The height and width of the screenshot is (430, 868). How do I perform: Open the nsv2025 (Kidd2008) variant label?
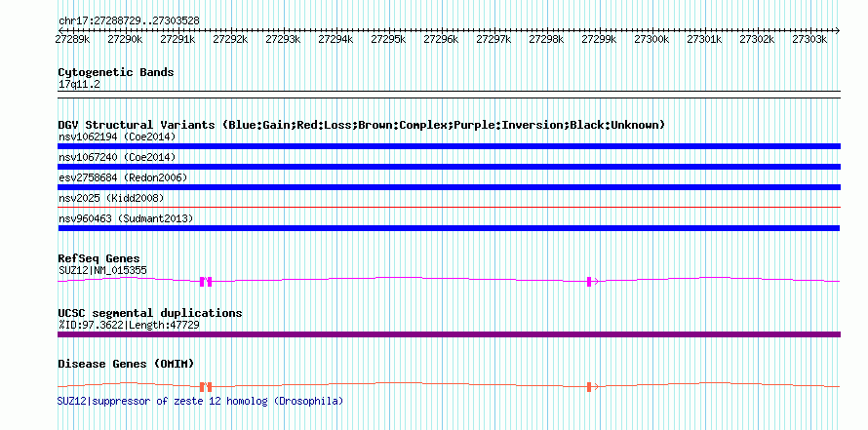tap(111, 198)
